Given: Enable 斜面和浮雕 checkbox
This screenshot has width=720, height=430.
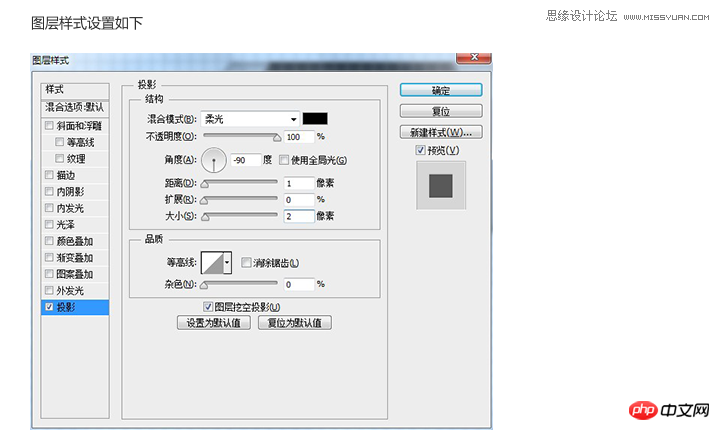Looking at the screenshot, I should pos(49,125).
